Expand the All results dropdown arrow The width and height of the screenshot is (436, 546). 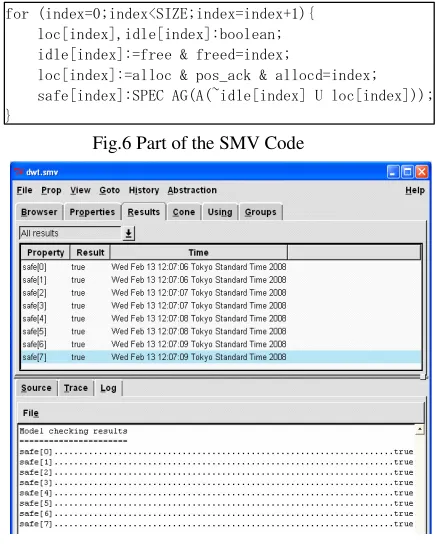click(129, 233)
